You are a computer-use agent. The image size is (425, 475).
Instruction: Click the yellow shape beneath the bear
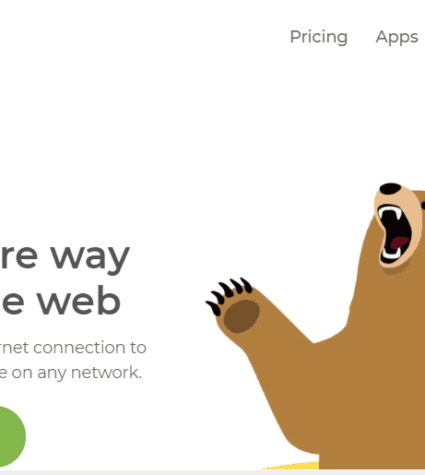pyautogui.click(x=293, y=466)
